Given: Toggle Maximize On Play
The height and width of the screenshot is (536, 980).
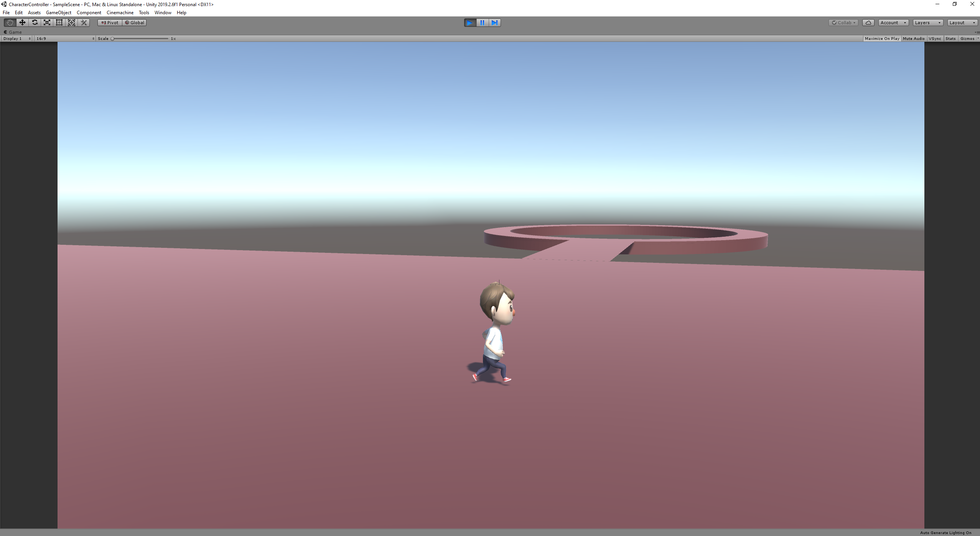Looking at the screenshot, I should (882, 38).
